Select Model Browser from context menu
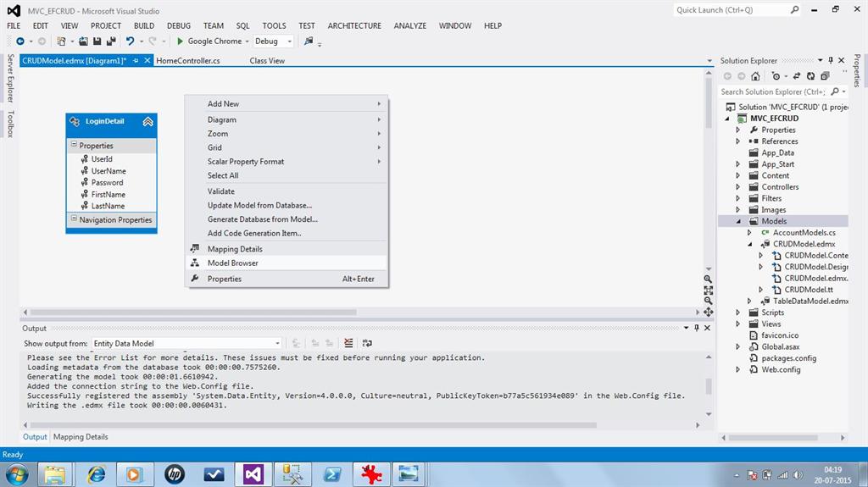 [287, 263]
